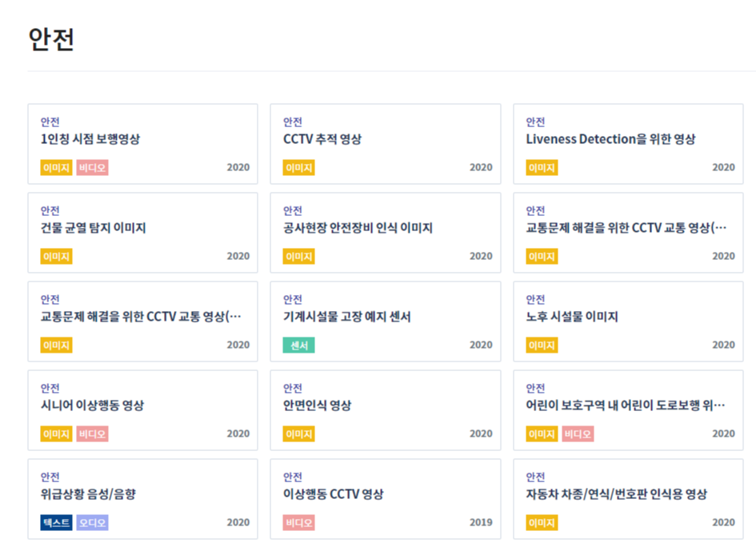Select 이미지 tag under 'Liveness Detection을 위한 영상'
The height and width of the screenshot is (543, 756).
pos(542,168)
